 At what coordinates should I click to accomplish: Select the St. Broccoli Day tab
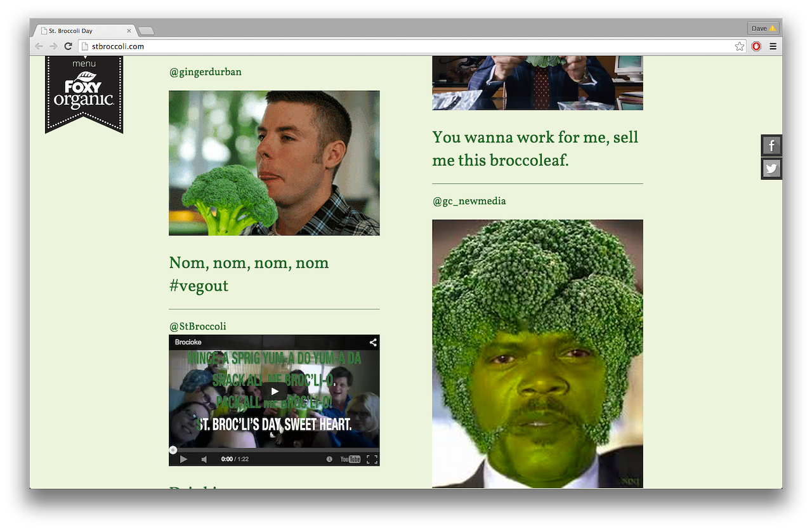coord(85,30)
